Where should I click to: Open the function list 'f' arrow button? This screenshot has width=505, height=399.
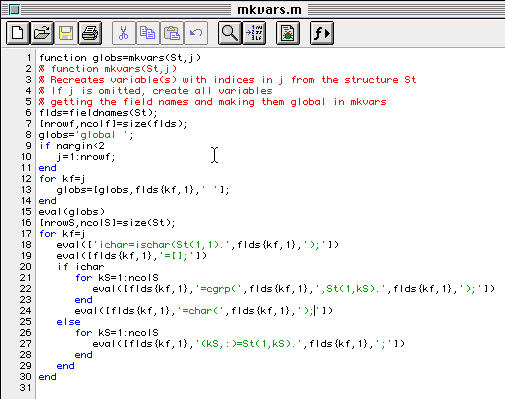tap(322, 33)
